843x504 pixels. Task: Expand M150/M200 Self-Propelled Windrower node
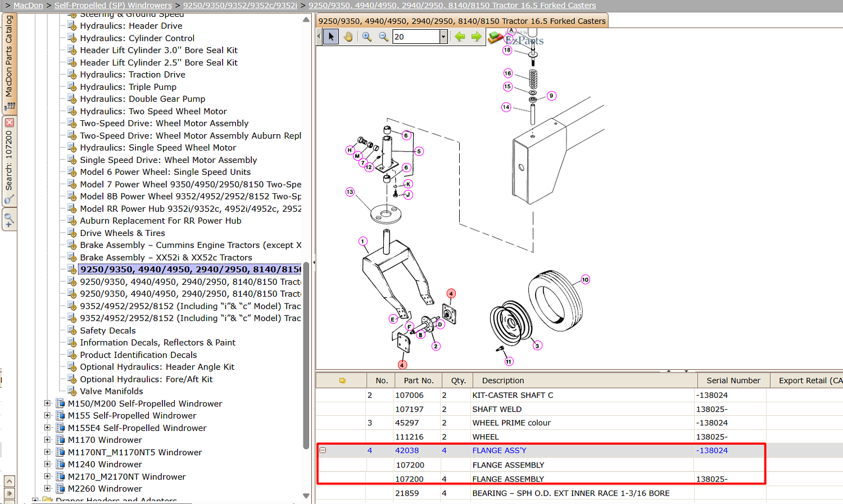(48, 403)
